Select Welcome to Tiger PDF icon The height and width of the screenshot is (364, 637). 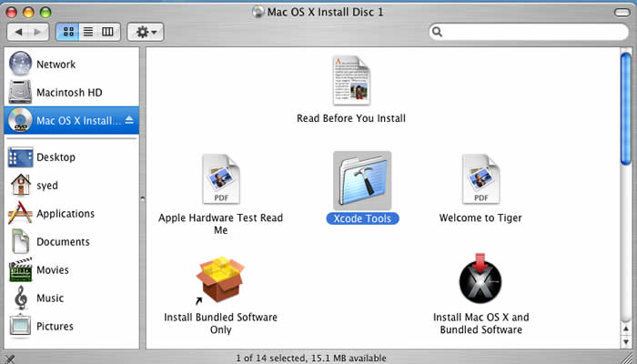click(x=481, y=179)
